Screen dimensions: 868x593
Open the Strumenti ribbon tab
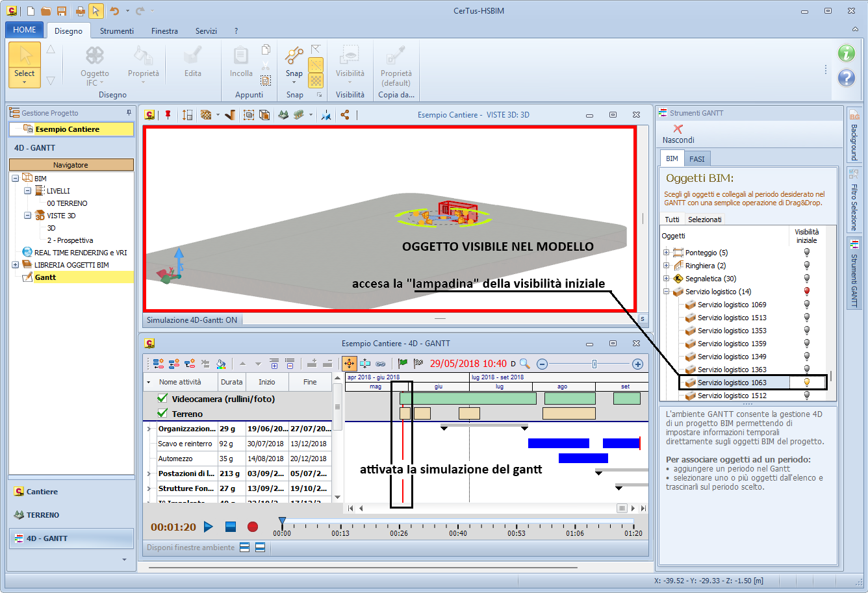[x=117, y=31]
